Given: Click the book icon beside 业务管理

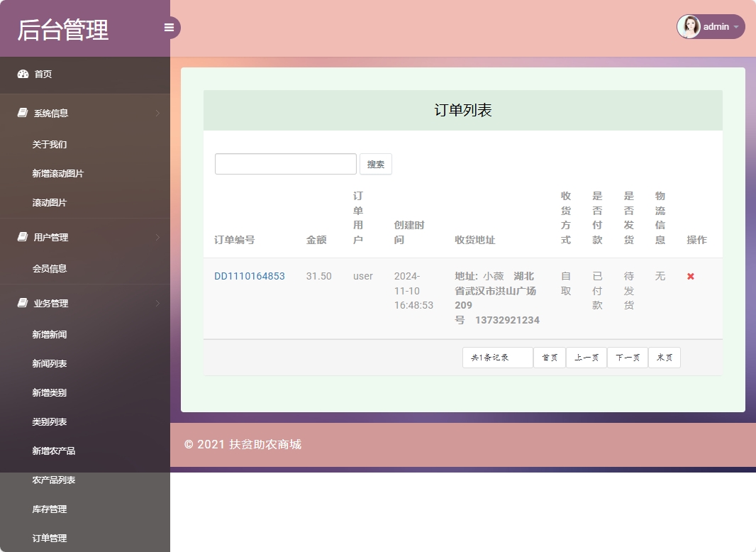Looking at the screenshot, I should 23,303.
